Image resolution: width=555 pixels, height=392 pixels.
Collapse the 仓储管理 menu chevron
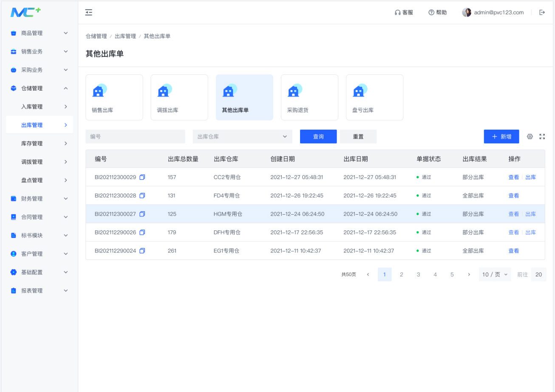pos(66,88)
